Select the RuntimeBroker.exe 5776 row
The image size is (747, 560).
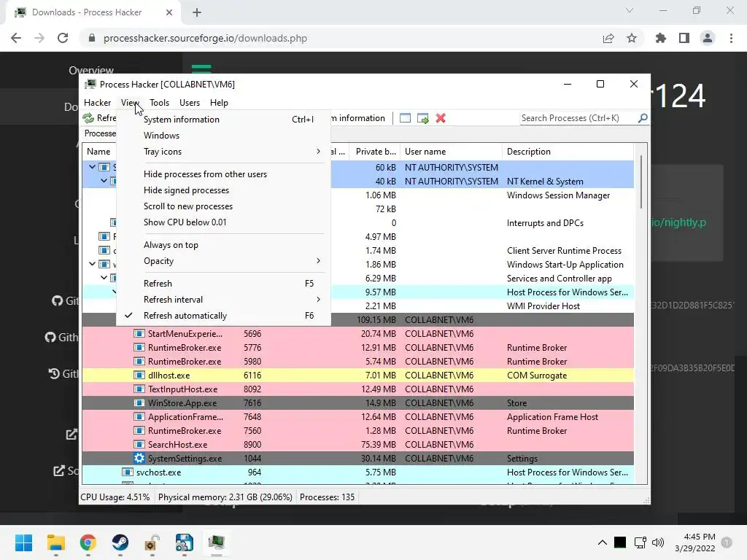tap(357, 348)
